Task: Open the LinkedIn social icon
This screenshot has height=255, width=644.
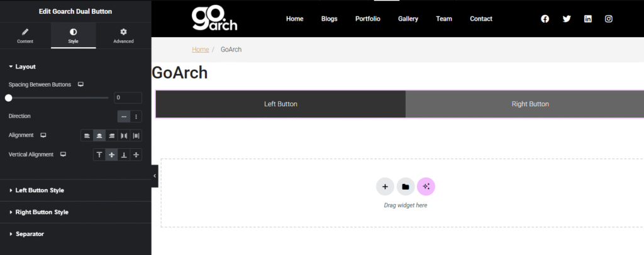Action: point(588,19)
